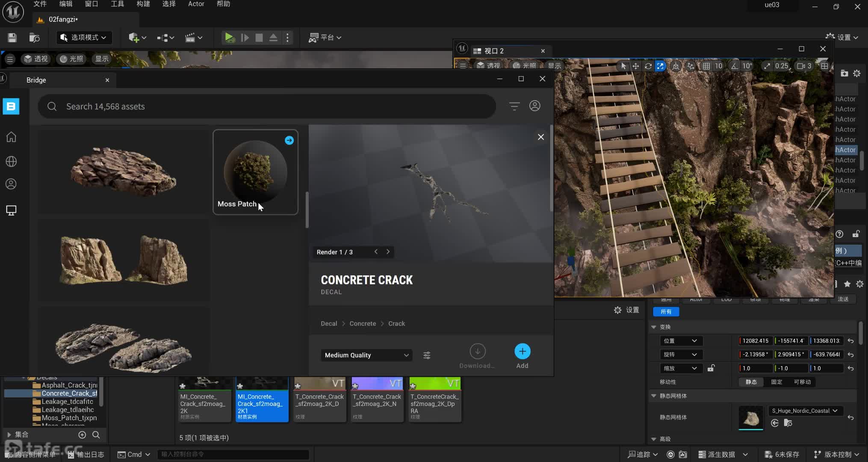
Task: Open the Actor menu
Action: [x=196, y=4]
